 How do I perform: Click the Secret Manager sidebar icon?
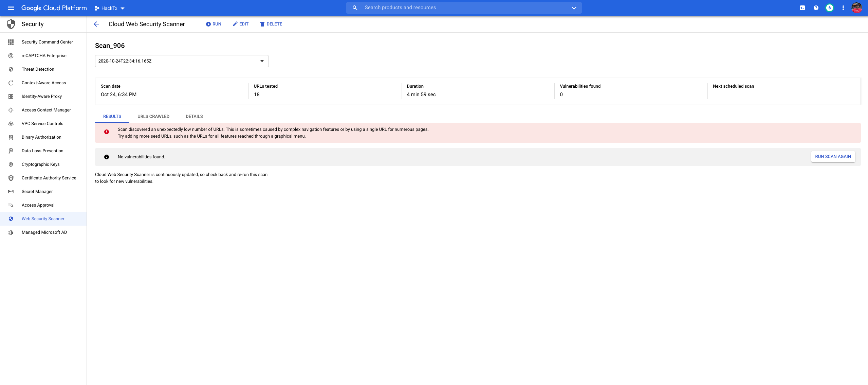pos(11,192)
